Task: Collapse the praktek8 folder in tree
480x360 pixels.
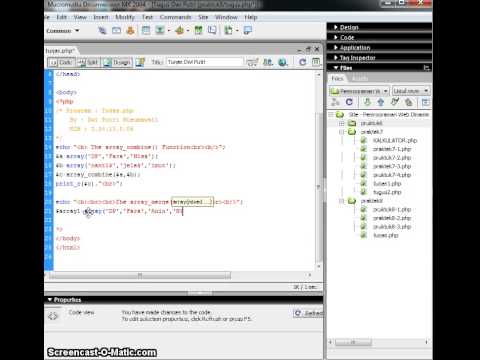Action: pos(342,201)
